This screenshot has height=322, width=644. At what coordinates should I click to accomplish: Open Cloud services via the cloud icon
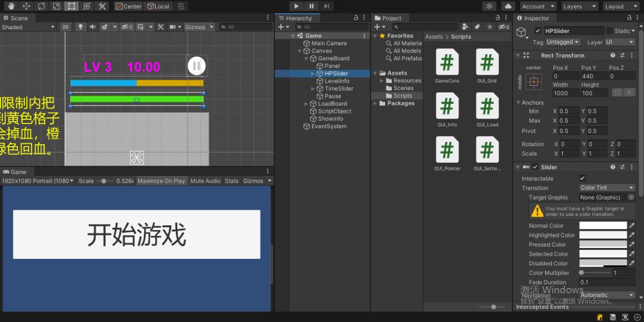point(507,6)
